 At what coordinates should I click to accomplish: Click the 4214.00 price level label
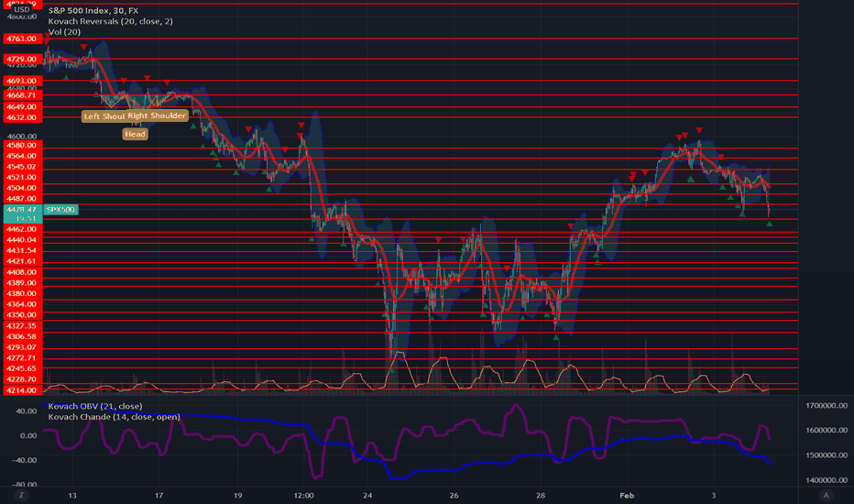[22, 390]
